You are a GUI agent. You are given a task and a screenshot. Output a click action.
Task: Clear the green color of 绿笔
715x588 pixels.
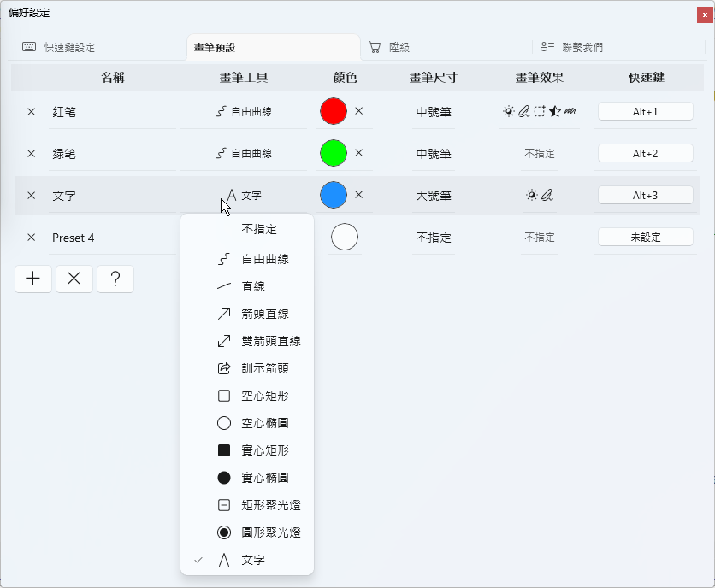point(359,153)
